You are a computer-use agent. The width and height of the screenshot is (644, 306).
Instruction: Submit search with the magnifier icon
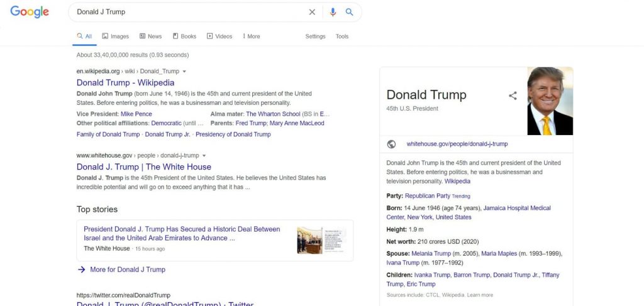350,13
